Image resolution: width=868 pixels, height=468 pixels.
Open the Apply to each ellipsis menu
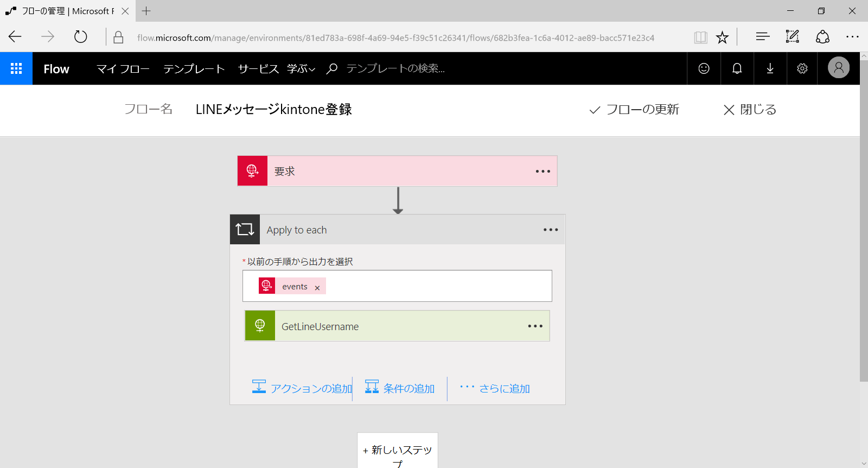pyautogui.click(x=551, y=230)
